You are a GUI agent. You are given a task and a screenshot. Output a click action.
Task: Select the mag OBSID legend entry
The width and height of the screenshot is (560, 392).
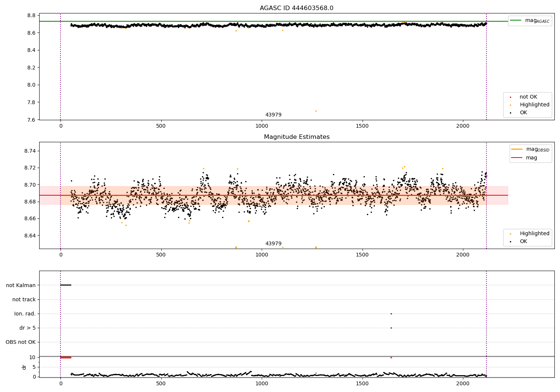[x=530, y=149]
